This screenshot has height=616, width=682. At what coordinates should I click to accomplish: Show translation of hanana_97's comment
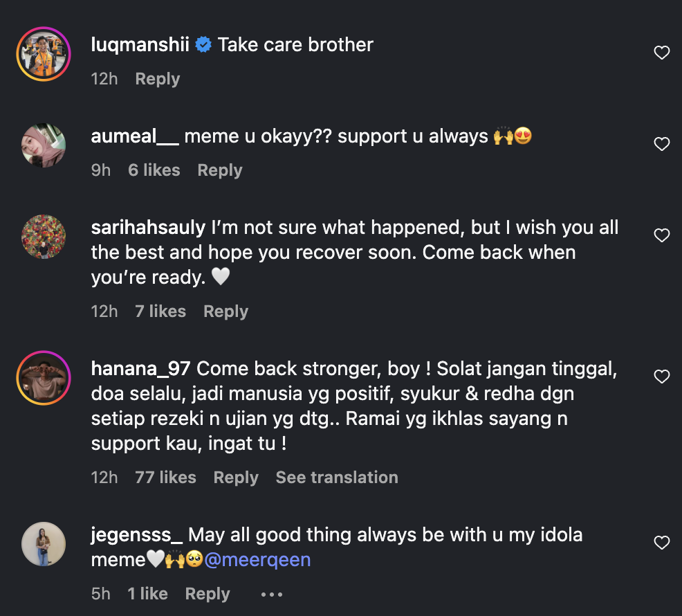pyautogui.click(x=337, y=478)
